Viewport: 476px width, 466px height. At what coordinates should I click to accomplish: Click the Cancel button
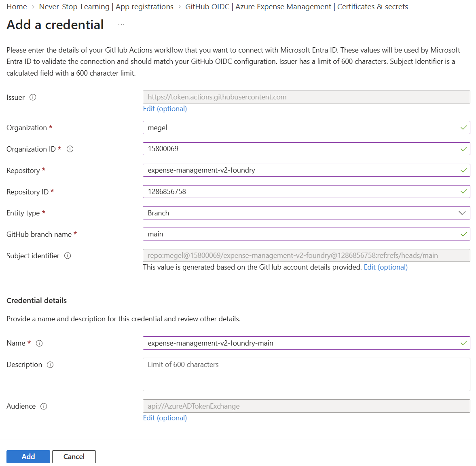(74, 457)
